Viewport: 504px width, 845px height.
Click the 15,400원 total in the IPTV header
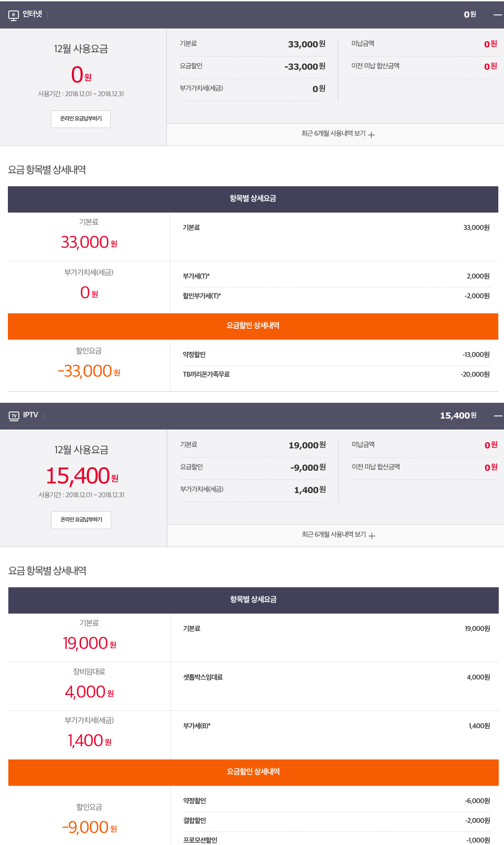click(x=458, y=415)
